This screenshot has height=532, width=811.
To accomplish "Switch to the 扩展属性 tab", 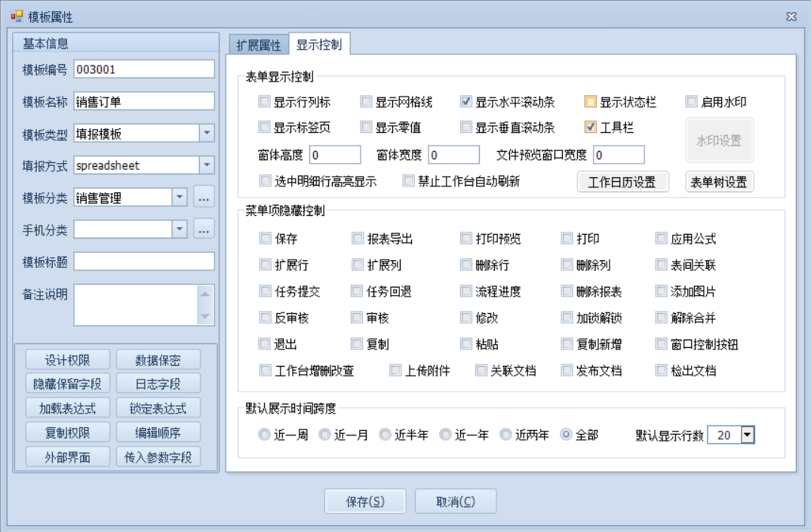I will click(258, 45).
